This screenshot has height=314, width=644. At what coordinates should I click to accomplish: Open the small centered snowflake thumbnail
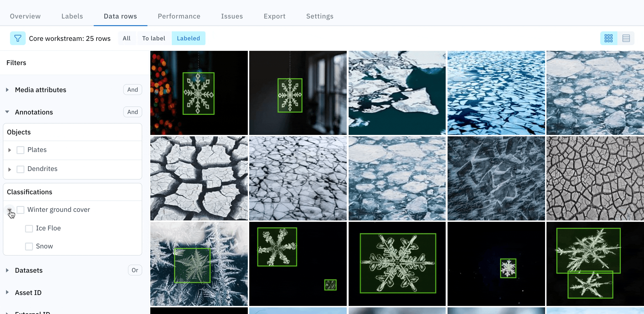point(496,264)
